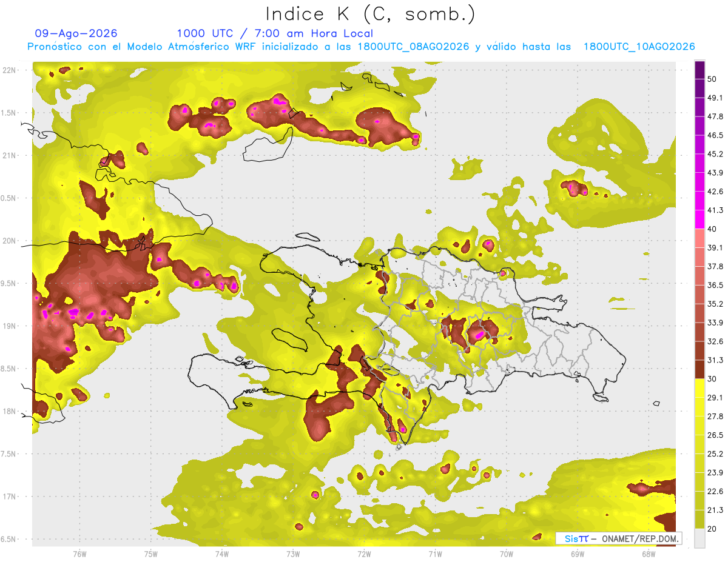Click the '70W' longitude label
The height and width of the screenshot is (562, 728).
507,554
